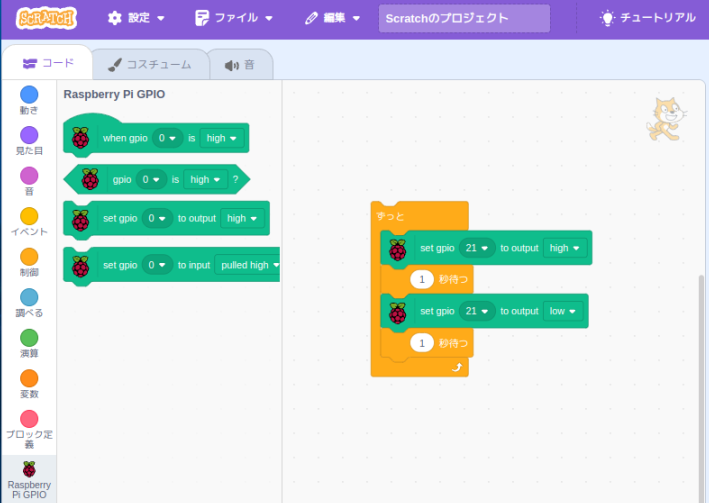This screenshot has width=709, height=503.
Task: Open high dropdown in 'when gpio' block
Action: click(222, 138)
